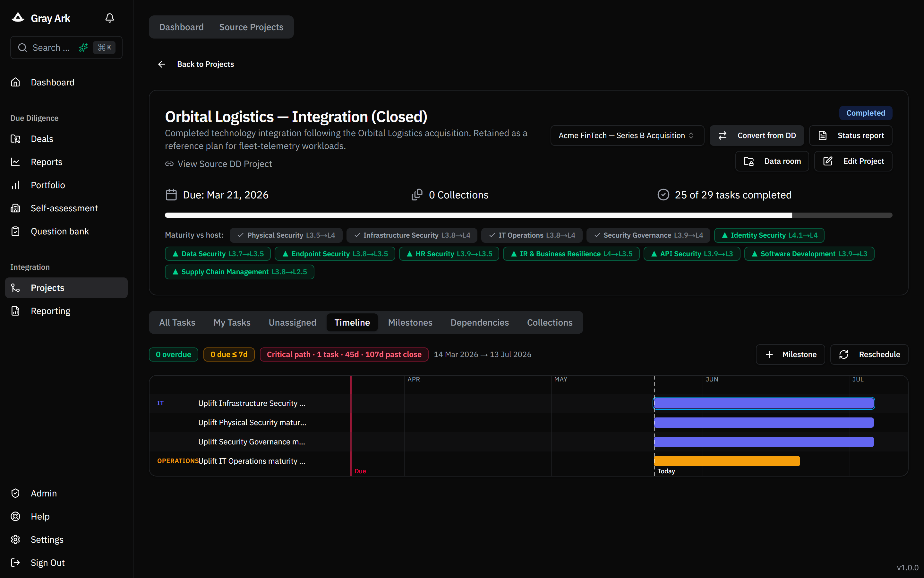
Task: Click the Edit Project pencil icon
Action: point(828,161)
